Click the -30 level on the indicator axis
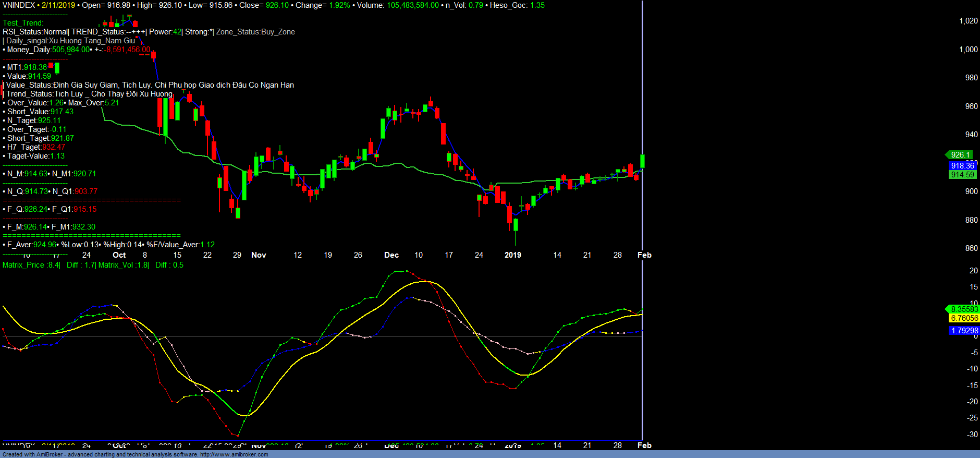The height and width of the screenshot is (458, 980). (972, 435)
